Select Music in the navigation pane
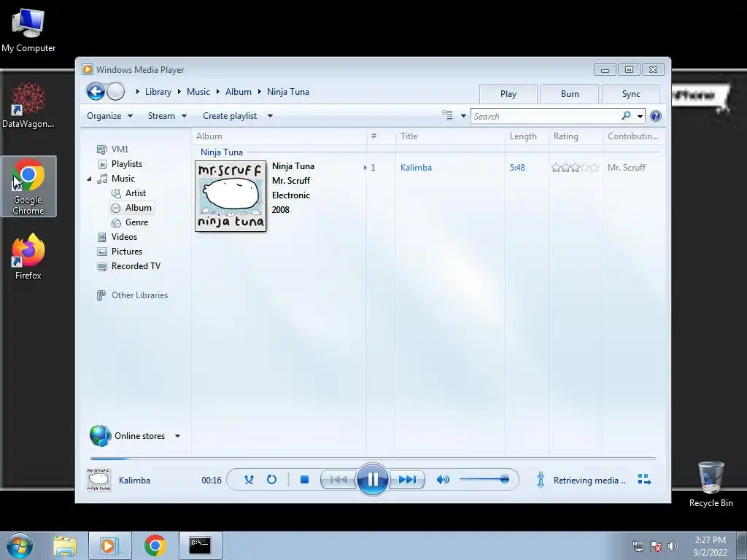Image resolution: width=747 pixels, height=560 pixels. [116, 179]
